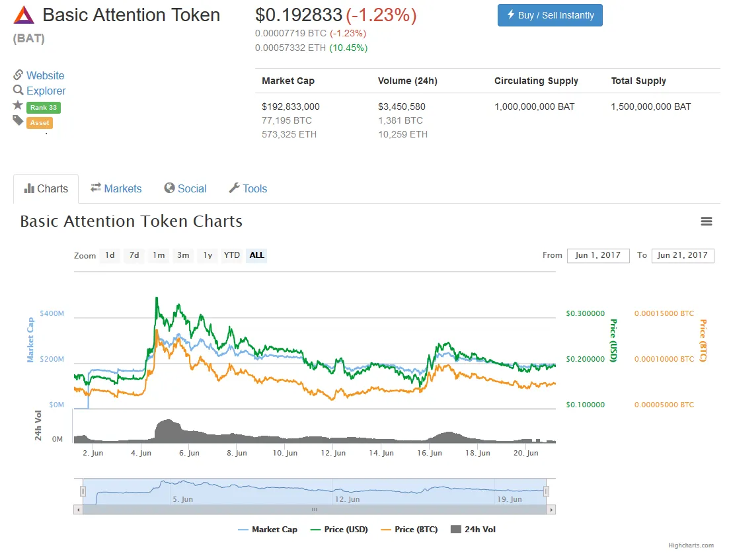
Task: Click the Rank 33 badge
Action: 43,108
